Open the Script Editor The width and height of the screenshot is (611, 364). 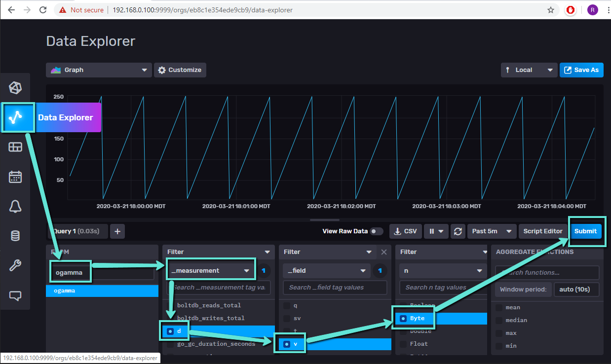[x=542, y=231]
